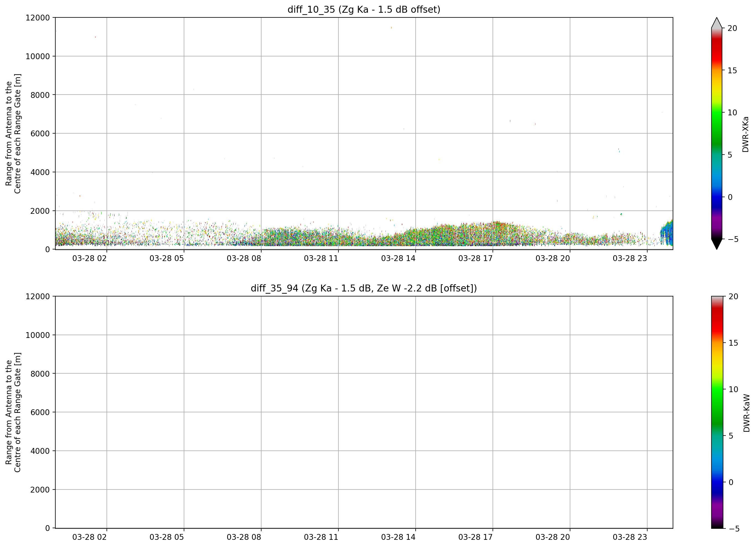The height and width of the screenshot is (547, 756).
Task: Click y-tick '6000' on the diff_10_35 plot
Action: pyautogui.click(x=40, y=134)
